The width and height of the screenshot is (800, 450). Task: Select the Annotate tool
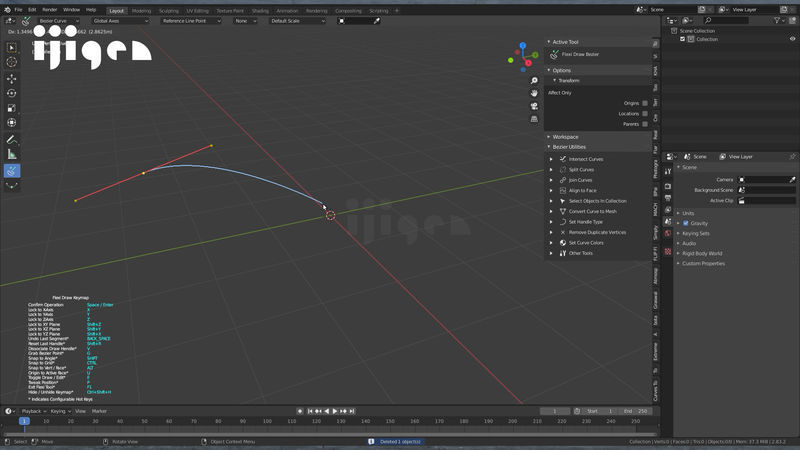11,140
